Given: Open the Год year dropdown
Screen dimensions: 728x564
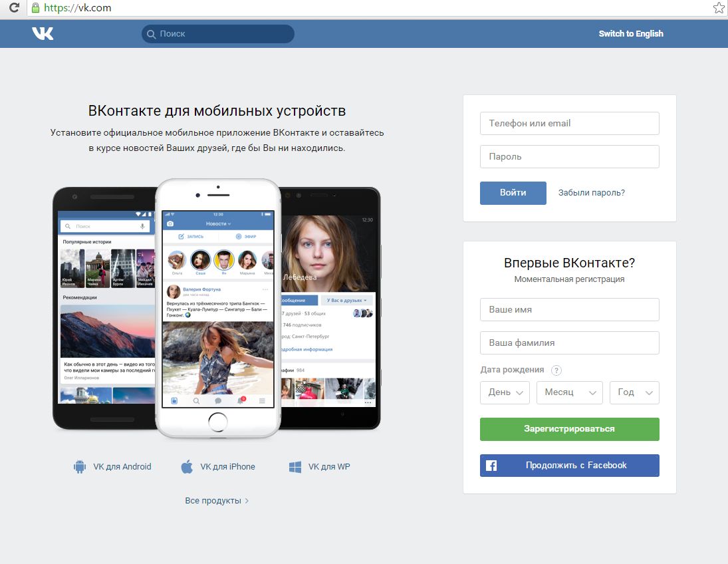Looking at the screenshot, I should [634, 392].
